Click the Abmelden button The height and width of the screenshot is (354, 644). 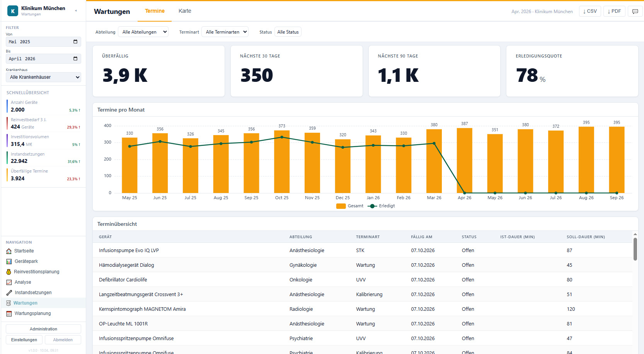coord(63,340)
